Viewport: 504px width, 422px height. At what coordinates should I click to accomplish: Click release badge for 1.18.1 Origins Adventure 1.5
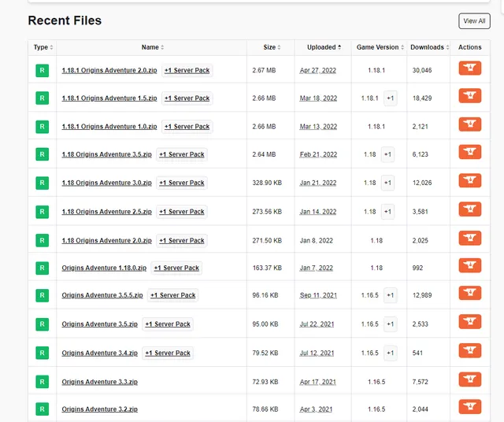pyautogui.click(x=42, y=98)
